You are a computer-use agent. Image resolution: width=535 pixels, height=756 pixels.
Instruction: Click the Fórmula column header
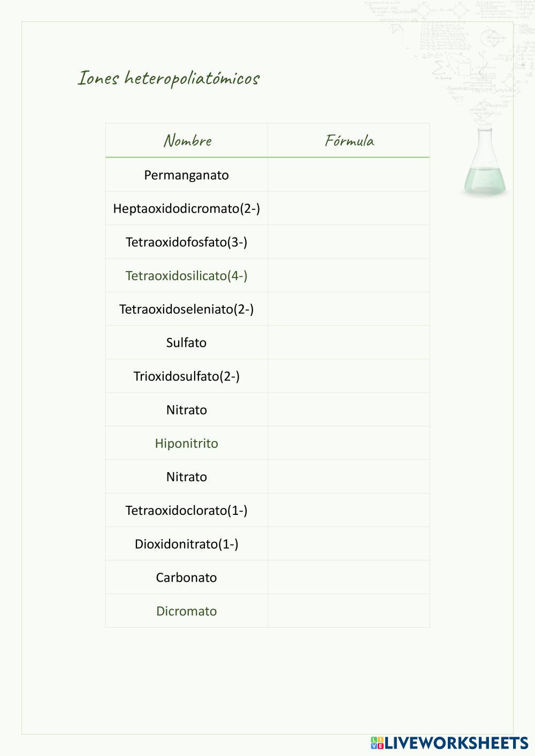point(349,141)
